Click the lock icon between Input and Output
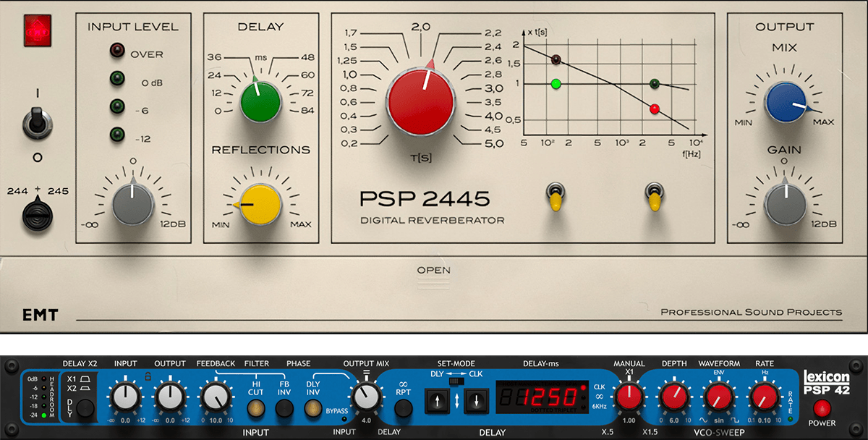868x440 pixels. tap(148, 375)
